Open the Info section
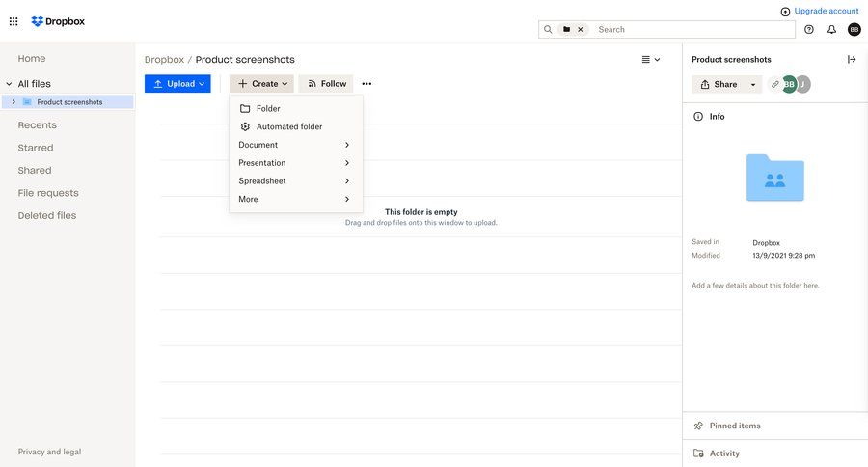Viewport: 868px width, 467px height. (710, 117)
